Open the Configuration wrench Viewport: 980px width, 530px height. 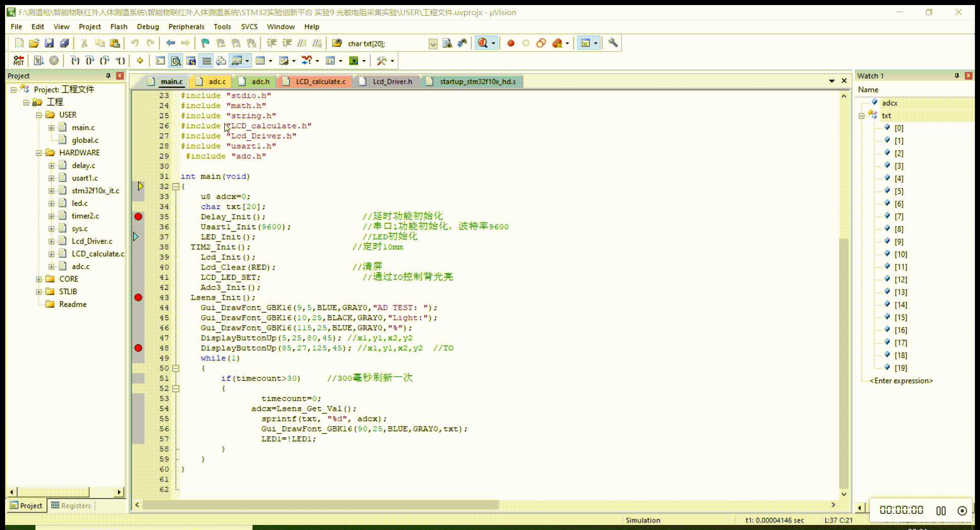click(613, 43)
